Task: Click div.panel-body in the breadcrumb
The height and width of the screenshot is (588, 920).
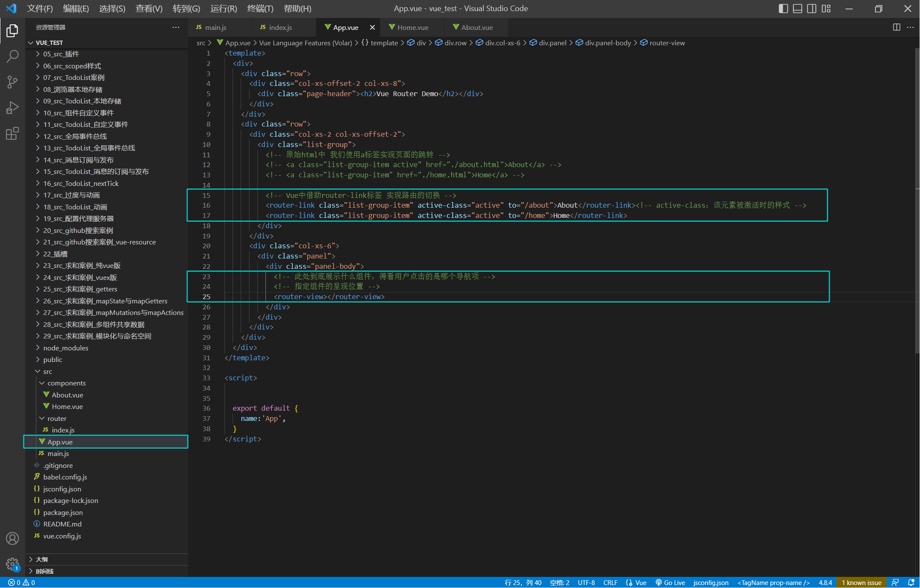Action: tap(603, 43)
